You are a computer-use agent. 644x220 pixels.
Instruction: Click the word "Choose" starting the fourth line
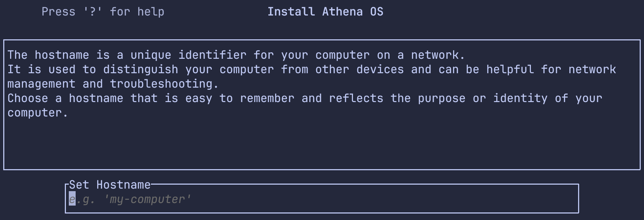click(28, 98)
